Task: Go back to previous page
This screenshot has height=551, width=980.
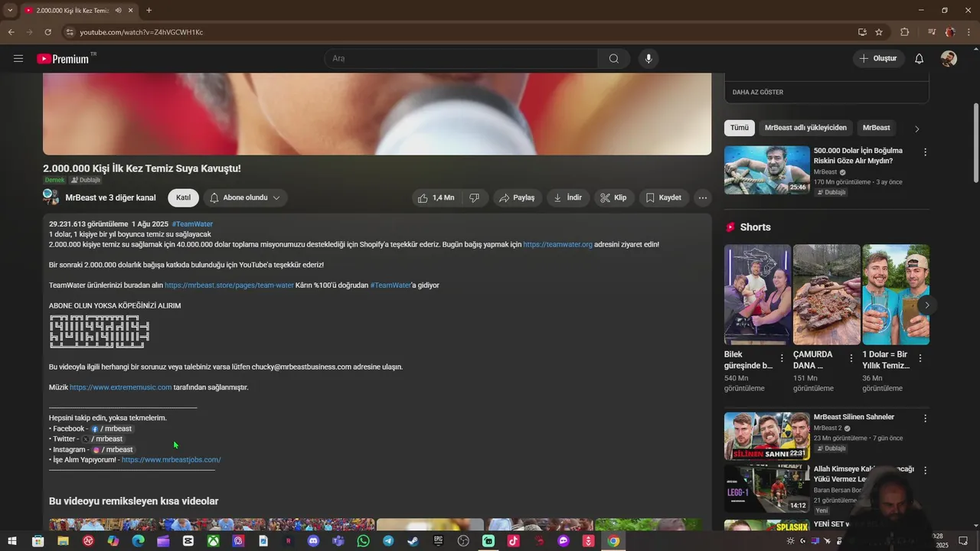Action: [11, 32]
